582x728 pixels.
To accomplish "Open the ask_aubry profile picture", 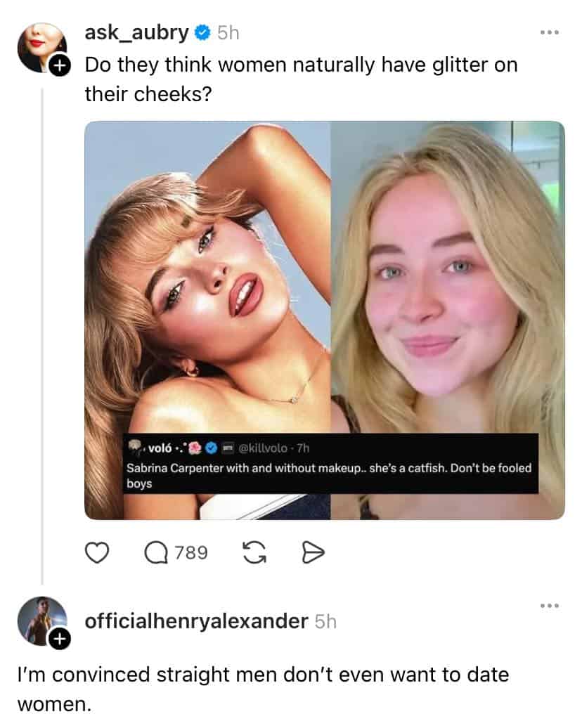I will click(x=41, y=46).
